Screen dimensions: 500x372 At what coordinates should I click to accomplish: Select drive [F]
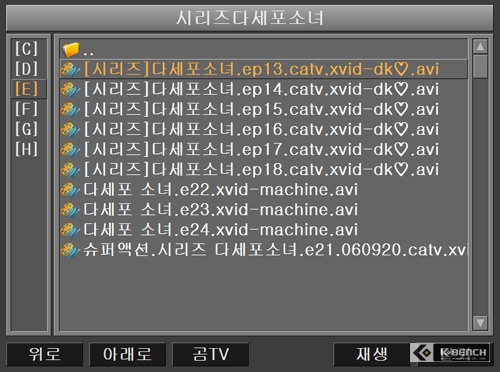point(27,109)
